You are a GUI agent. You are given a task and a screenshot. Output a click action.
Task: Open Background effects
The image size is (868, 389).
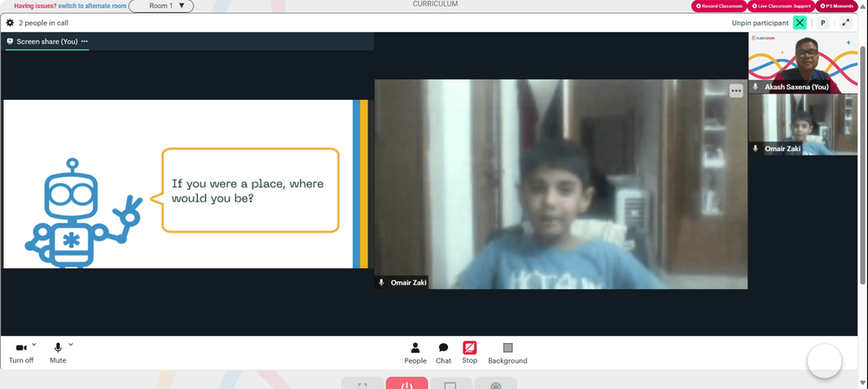click(508, 353)
